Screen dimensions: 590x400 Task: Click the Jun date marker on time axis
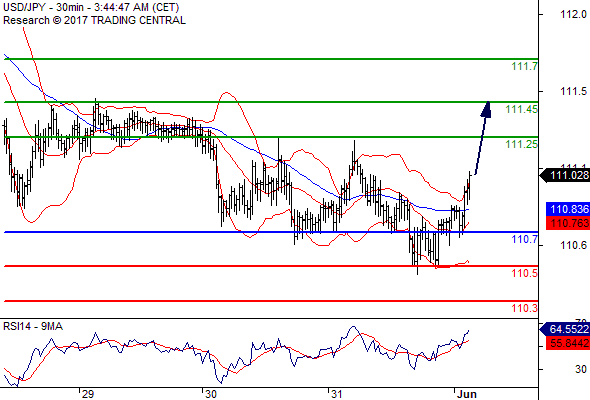coord(467,394)
